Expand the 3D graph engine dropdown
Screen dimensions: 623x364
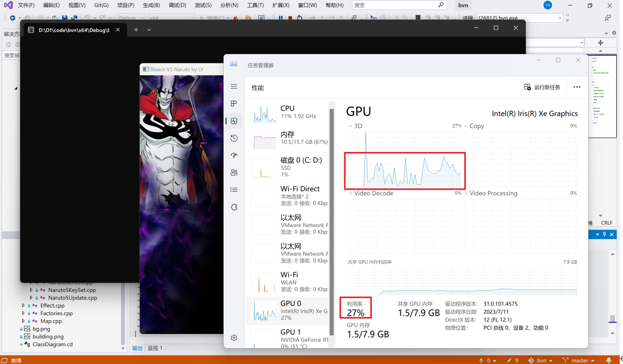(x=350, y=126)
